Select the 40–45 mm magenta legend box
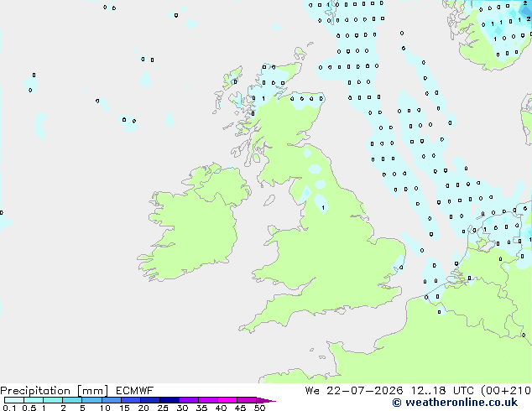Screen dimensions: 532x411 point(227,400)
